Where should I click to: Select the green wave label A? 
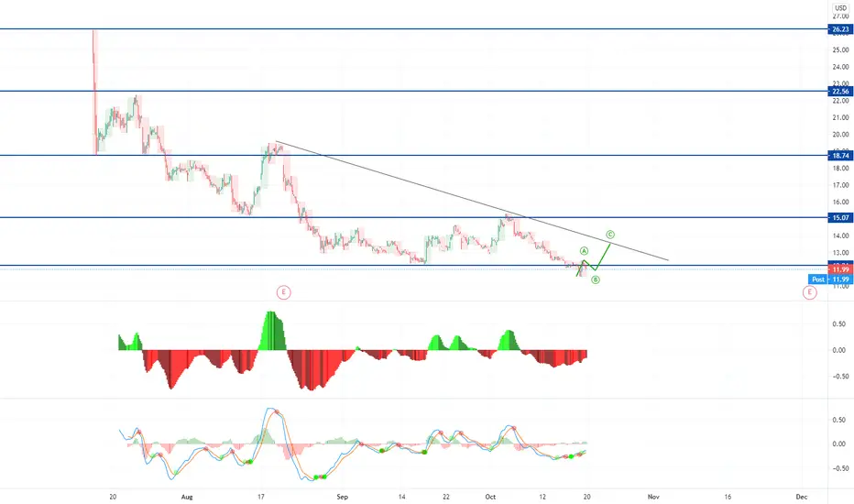coord(584,251)
